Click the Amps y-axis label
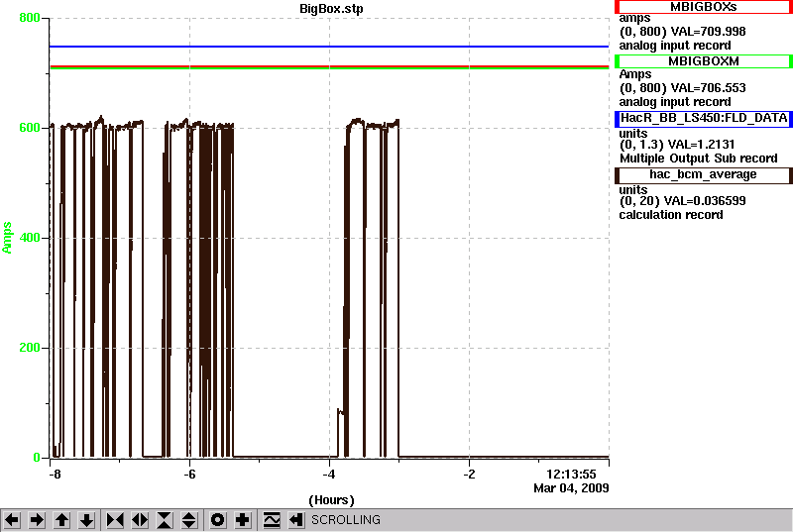Viewport: 793px width, 532px height. coord(7,238)
